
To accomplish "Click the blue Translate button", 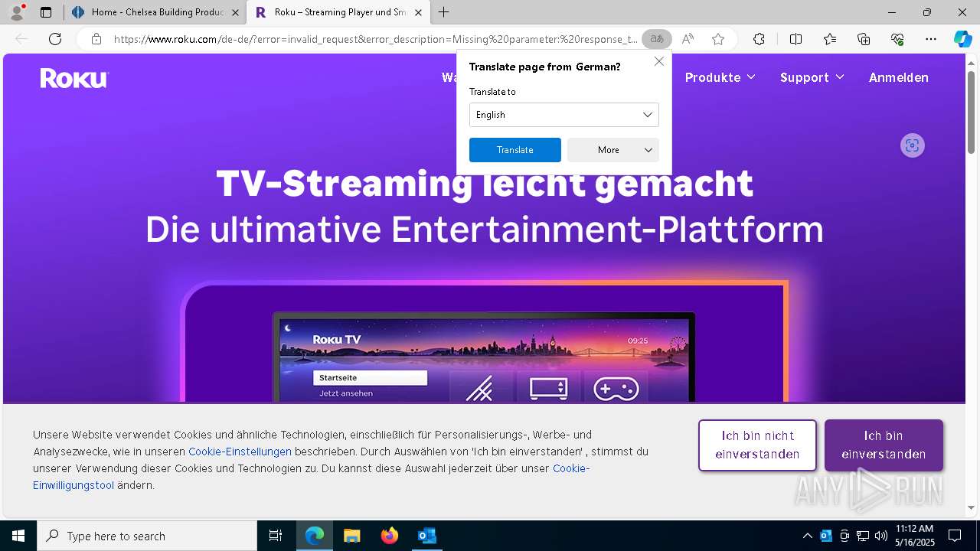I will [514, 150].
